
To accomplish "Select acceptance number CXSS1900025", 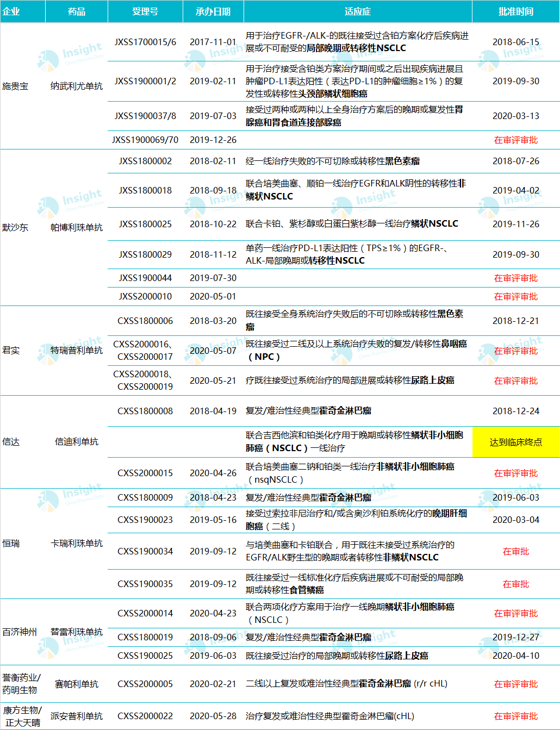I will pos(145,656).
